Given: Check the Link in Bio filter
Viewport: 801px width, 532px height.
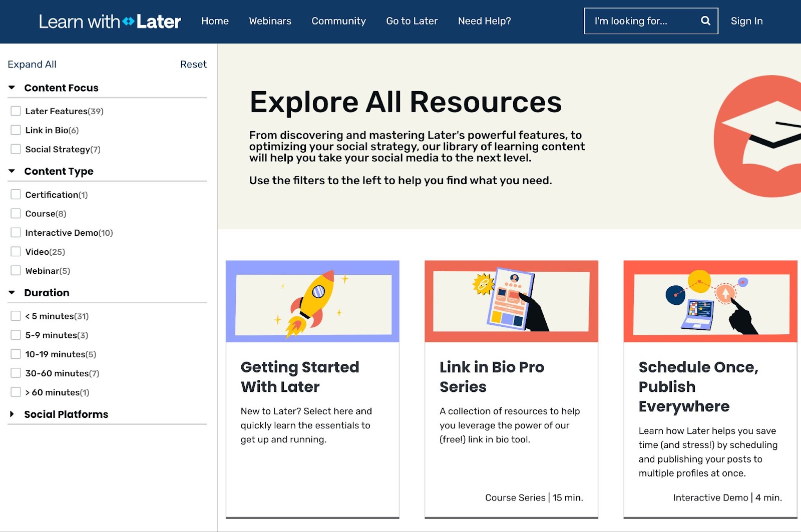Looking at the screenshot, I should pos(16,130).
